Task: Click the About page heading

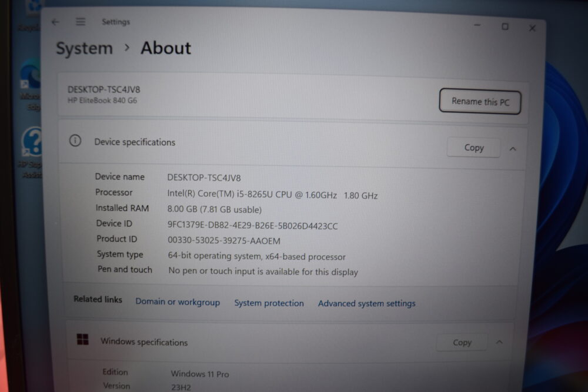Action: click(x=166, y=48)
